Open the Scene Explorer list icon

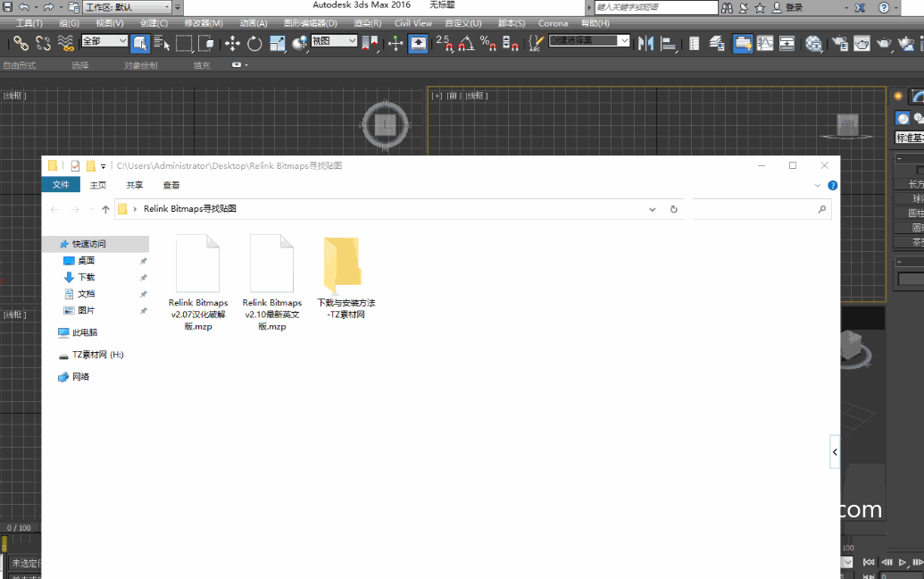pos(695,43)
